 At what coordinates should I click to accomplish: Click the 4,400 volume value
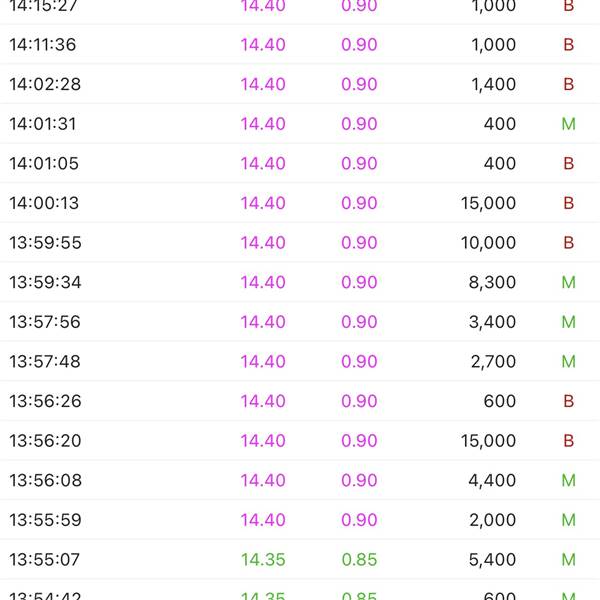point(492,481)
